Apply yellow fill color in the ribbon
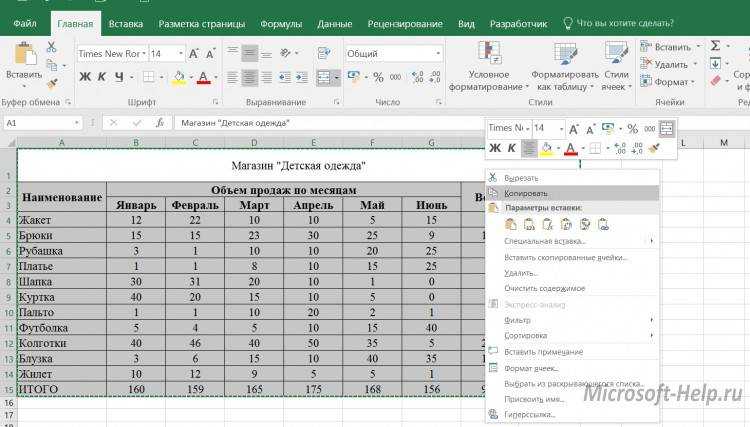 coord(179,77)
